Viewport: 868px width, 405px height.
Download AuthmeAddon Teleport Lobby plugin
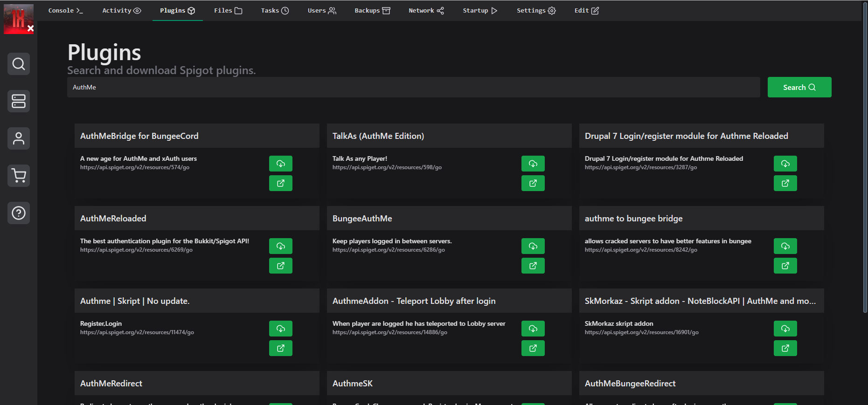[x=533, y=329]
